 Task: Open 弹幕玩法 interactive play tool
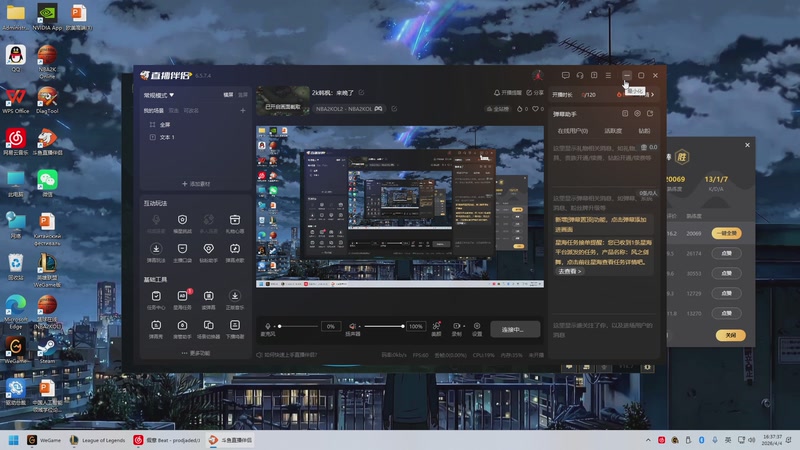click(156, 253)
